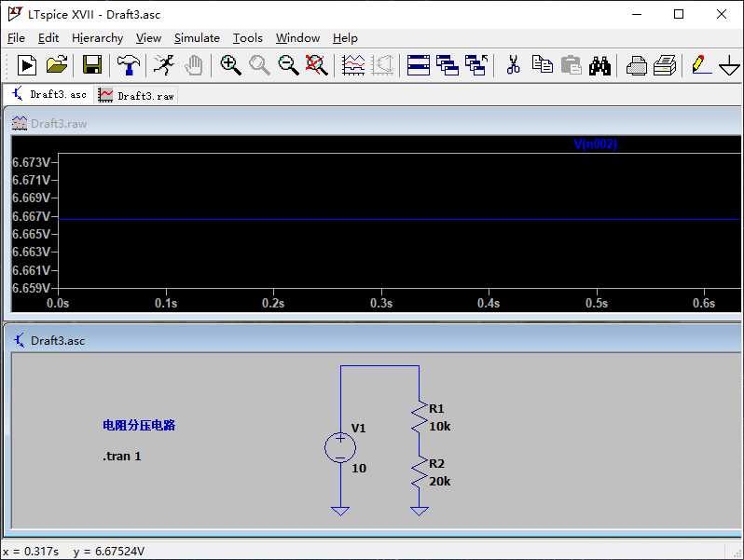Click the V(n002) trace label
This screenshot has height=560, width=744.
click(x=596, y=144)
